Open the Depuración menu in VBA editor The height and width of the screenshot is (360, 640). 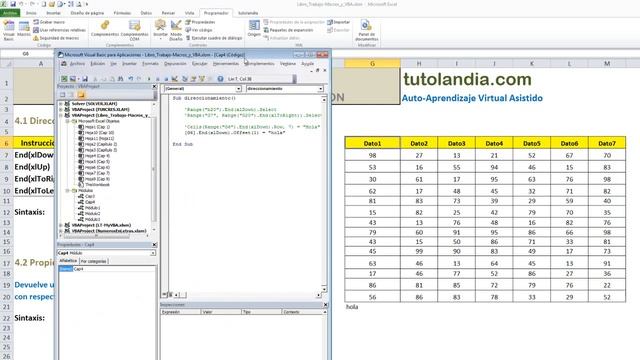pyautogui.click(x=175, y=64)
